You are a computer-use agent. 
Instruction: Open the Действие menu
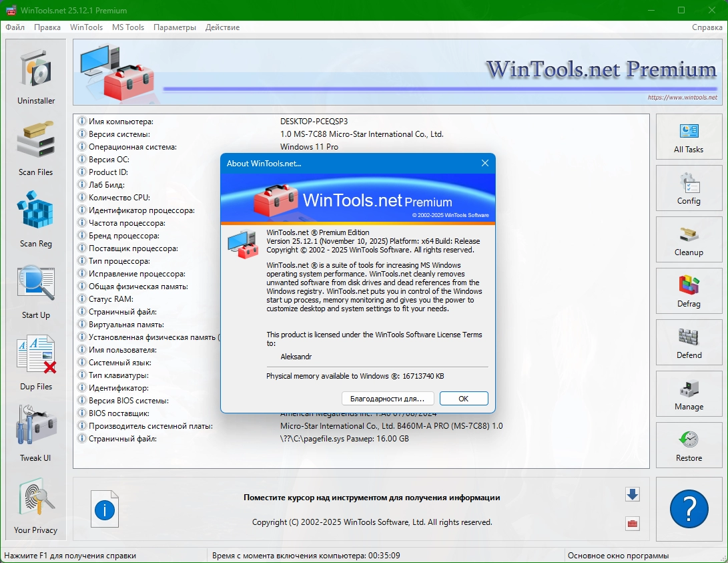pos(222,27)
